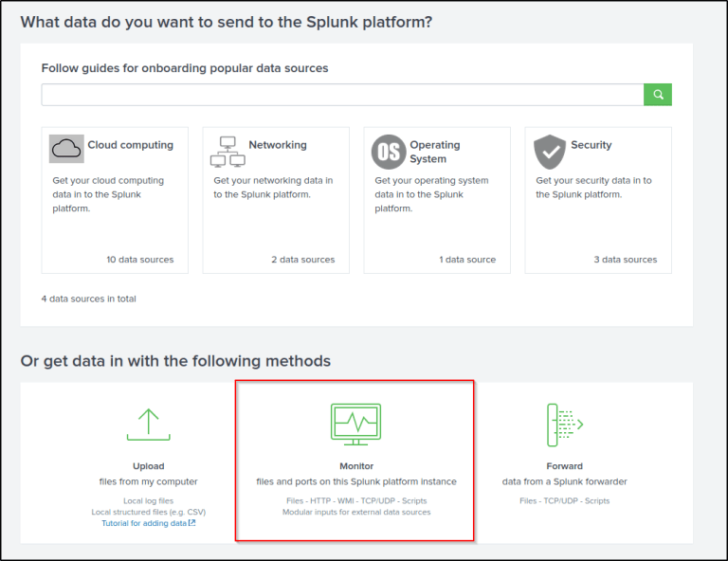728x561 pixels.
Task: Click the Security shield checkmark icon
Action: (x=550, y=152)
